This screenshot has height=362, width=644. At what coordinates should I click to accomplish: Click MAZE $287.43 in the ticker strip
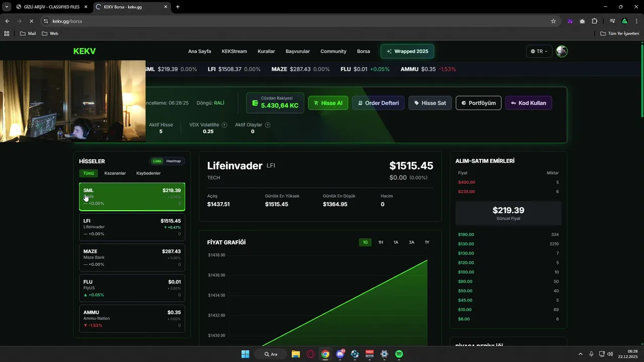tap(301, 69)
